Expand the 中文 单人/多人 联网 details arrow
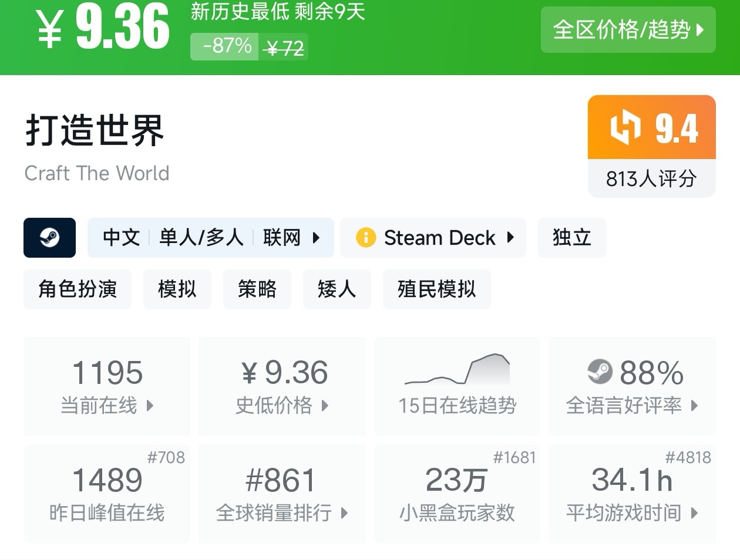 click(316, 238)
